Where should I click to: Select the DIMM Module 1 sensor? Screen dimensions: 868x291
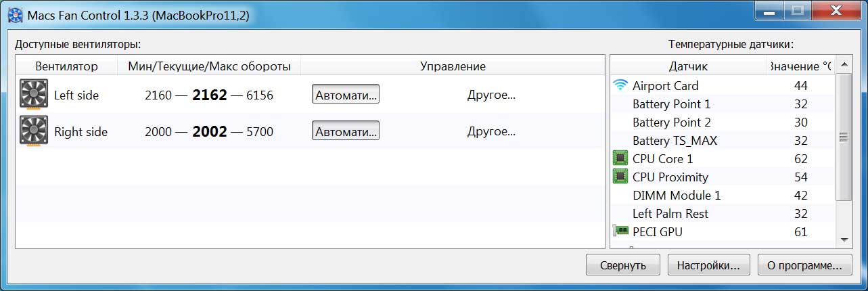[723, 195]
